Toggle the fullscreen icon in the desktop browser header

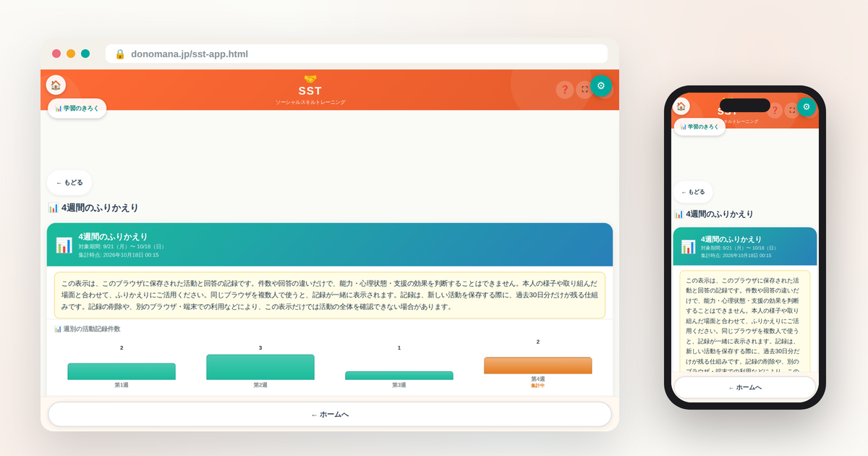point(584,90)
